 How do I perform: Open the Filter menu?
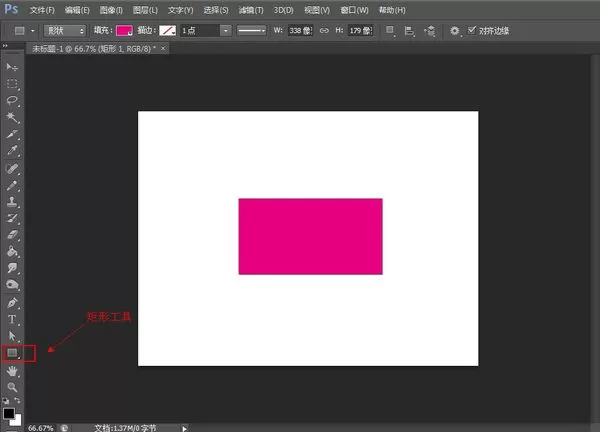pos(251,10)
